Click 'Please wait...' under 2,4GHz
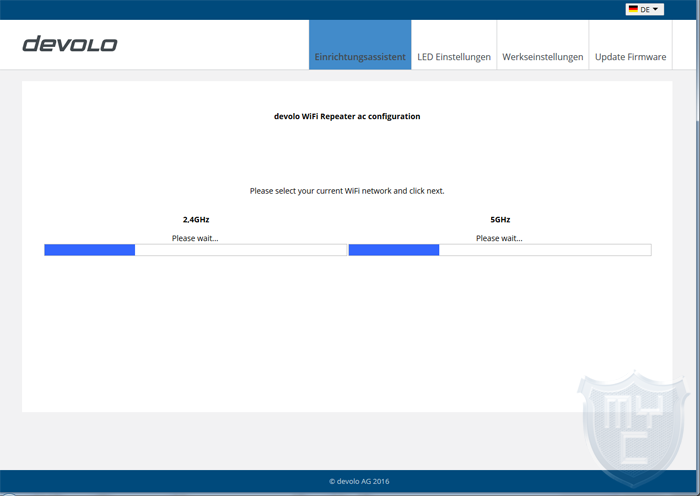 coord(195,238)
